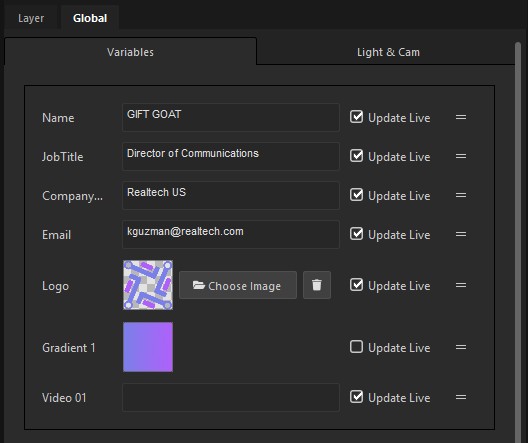The height and width of the screenshot is (443, 528).
Task: Toggle Update Live checkbox for JobTitle
Action: [356, 156]
